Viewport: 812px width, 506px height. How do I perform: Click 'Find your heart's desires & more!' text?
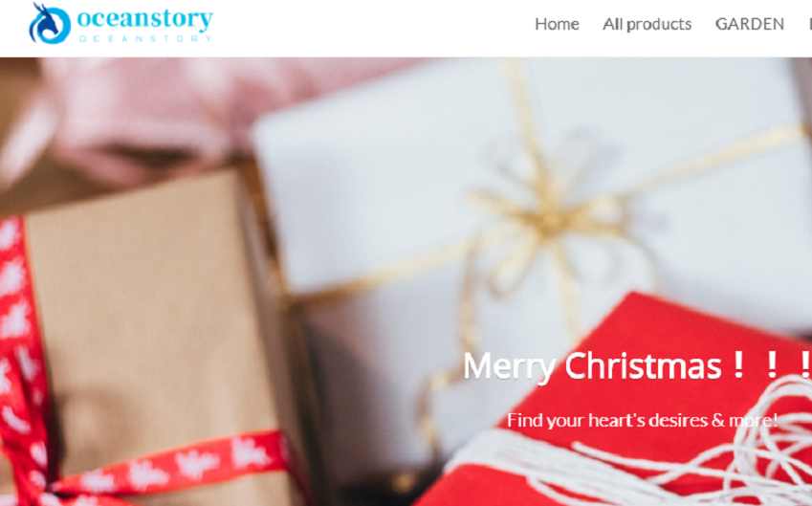(x=642, y=420)
